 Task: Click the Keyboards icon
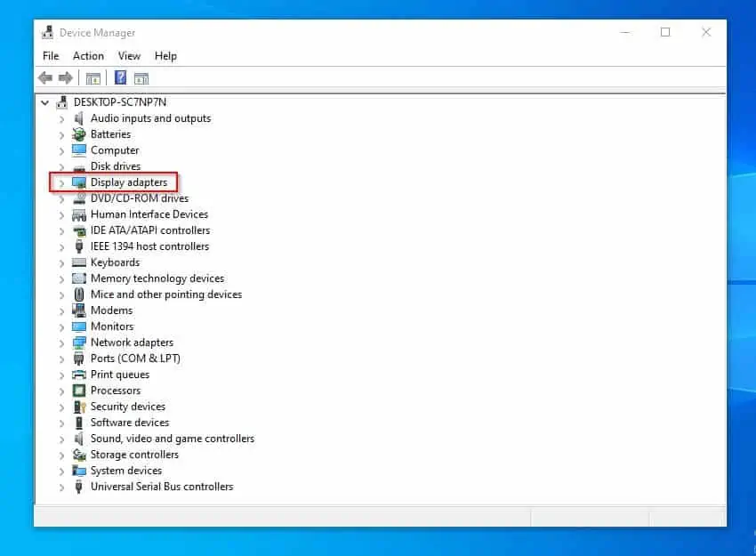coord(79,262)
